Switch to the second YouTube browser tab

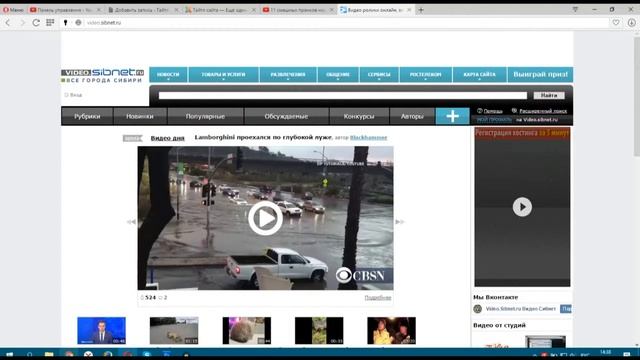297,10
